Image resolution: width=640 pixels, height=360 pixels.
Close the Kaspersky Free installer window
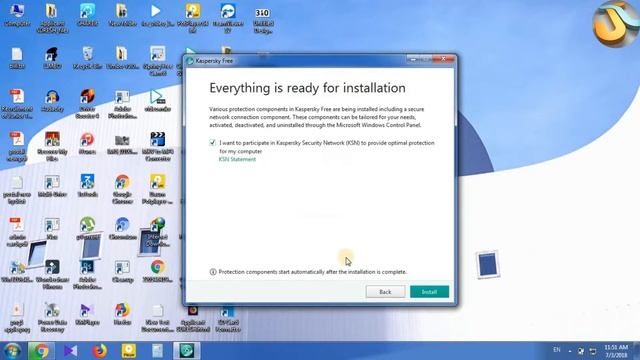(444, 59)
